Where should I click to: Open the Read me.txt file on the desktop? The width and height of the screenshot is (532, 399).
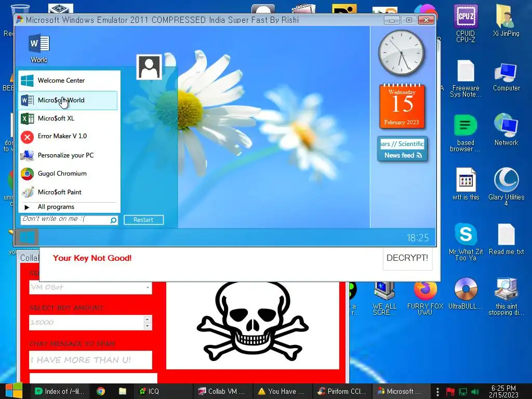(x=506, y=239)
